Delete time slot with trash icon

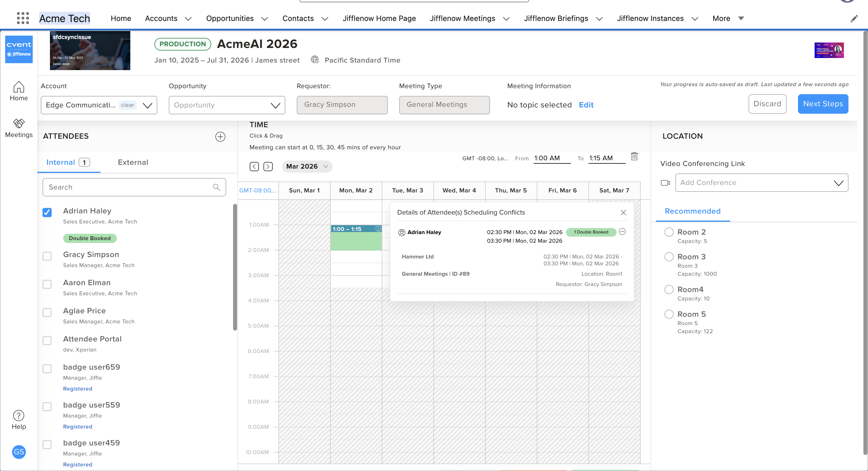pos(634,157)
